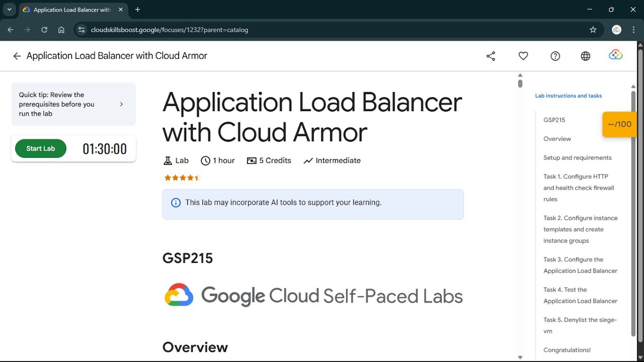644x362 pixels.
Task: Click the back arrow beside lab title
Action: [x=17, y=56]
